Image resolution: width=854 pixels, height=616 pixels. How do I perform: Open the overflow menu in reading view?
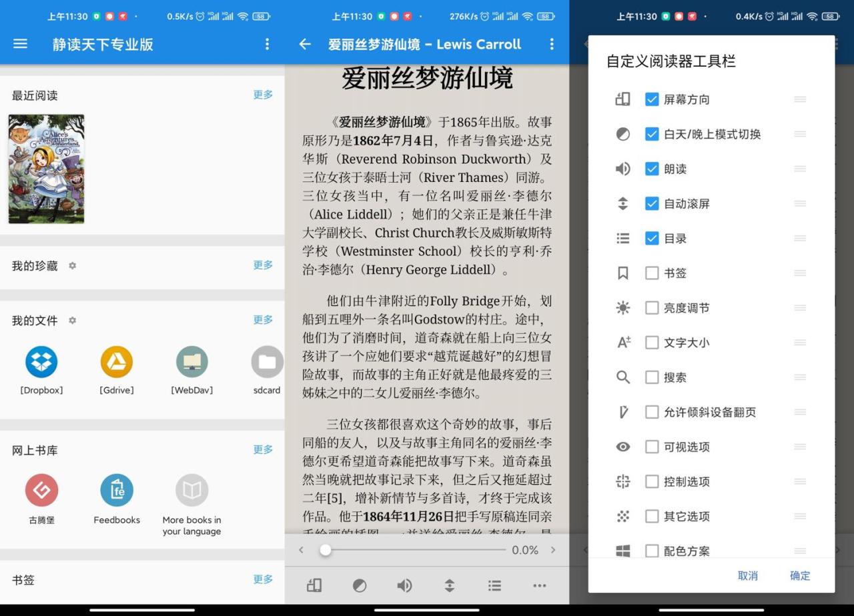552,44
